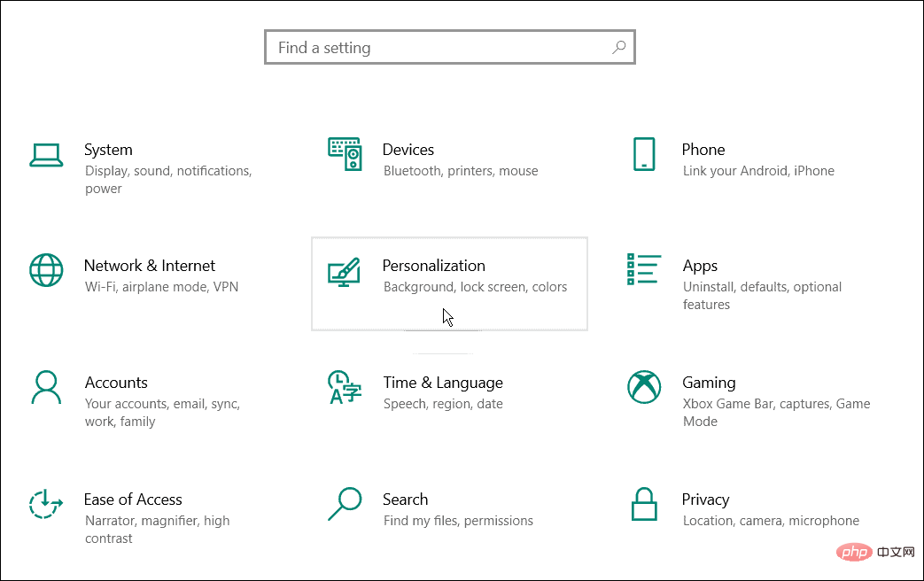Click the Search magnifying glass category icon
The width and height of the screenshot is (924, 581).
click(345, 504)
